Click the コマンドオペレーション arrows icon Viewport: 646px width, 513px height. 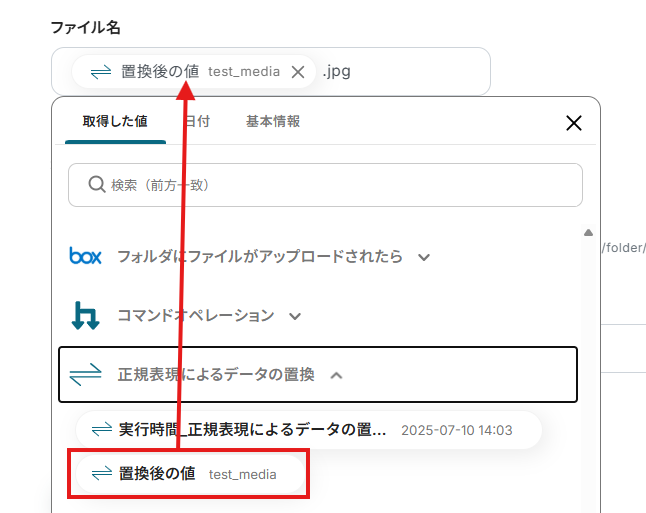click(85, 316)
